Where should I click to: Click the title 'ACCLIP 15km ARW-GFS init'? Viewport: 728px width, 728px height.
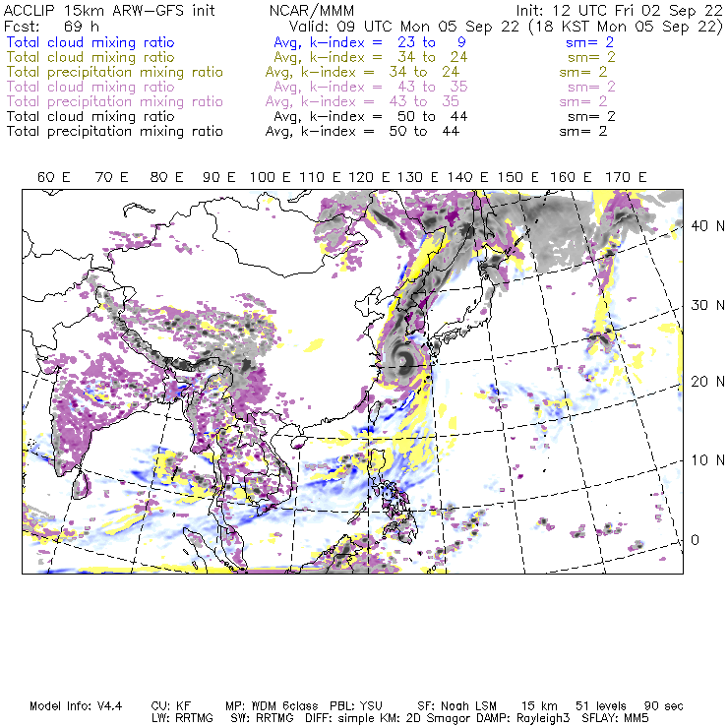[109, 11]
